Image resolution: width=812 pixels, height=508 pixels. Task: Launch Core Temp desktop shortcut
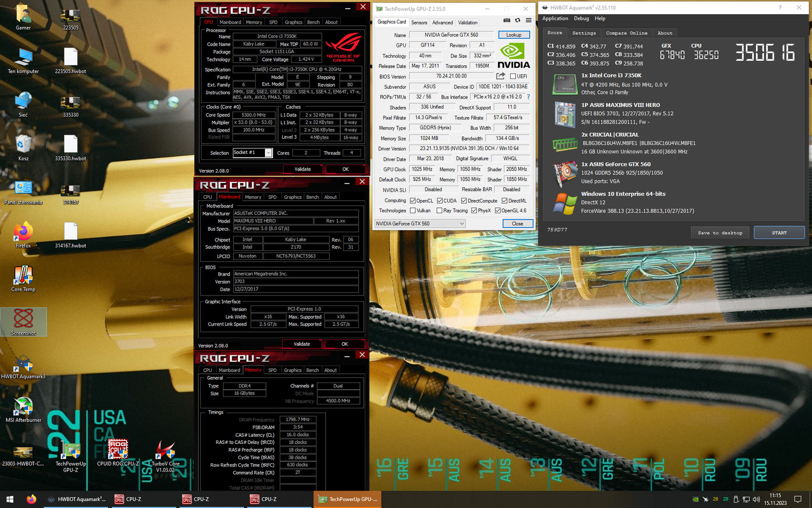tap(23, 279)
